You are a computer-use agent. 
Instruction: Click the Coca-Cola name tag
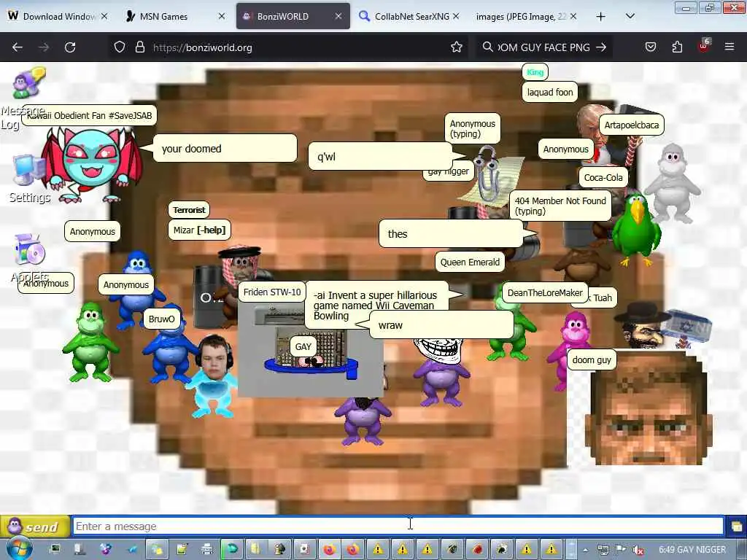pos(603,178)
